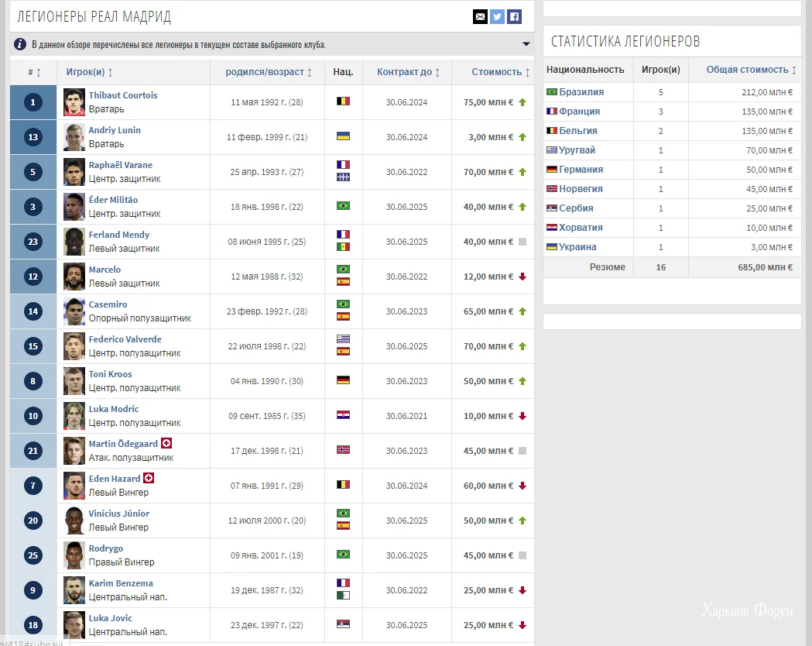The image size is (812, 646).
Task: Click total value 685,00 млн €
Action: coord(765,267)
